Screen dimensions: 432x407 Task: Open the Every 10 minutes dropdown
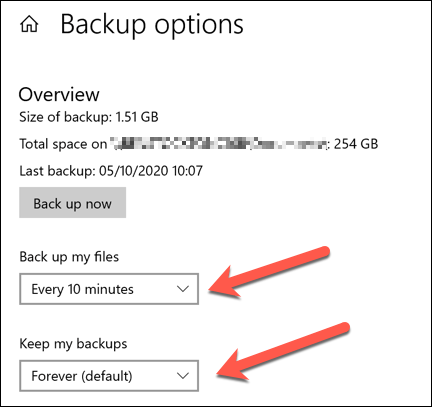pos(109,289)
